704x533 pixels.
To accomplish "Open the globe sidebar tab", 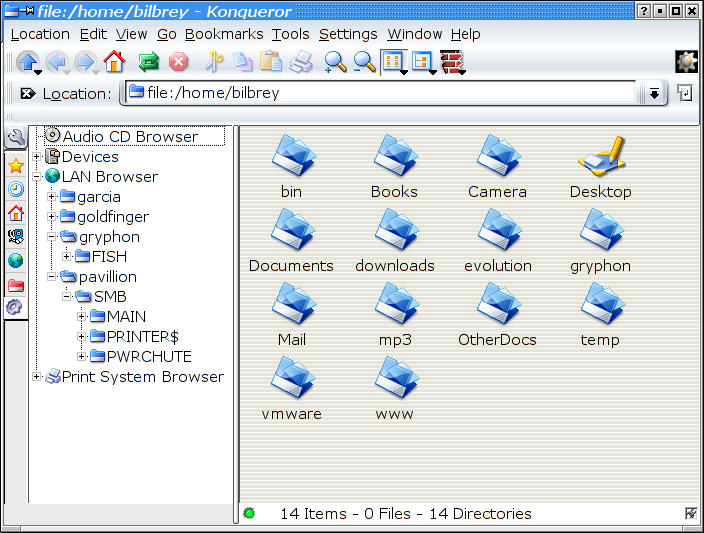I will [x=16, y=260].
